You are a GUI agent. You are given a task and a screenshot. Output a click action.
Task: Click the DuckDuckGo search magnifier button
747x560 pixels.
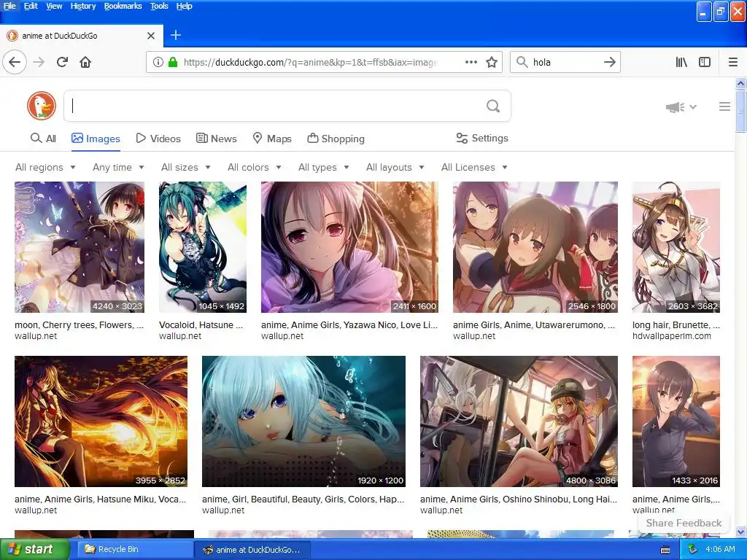pyautogui.click(x=493, y=106)
